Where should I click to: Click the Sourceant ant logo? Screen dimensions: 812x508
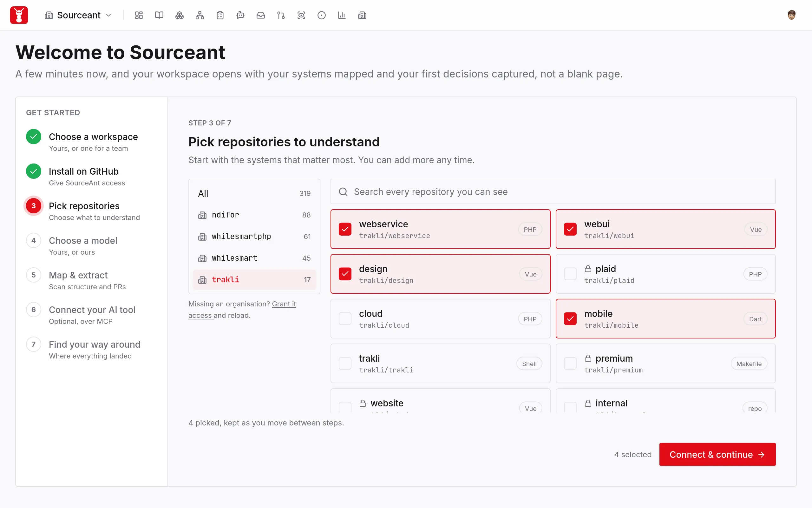click(19, 15)
